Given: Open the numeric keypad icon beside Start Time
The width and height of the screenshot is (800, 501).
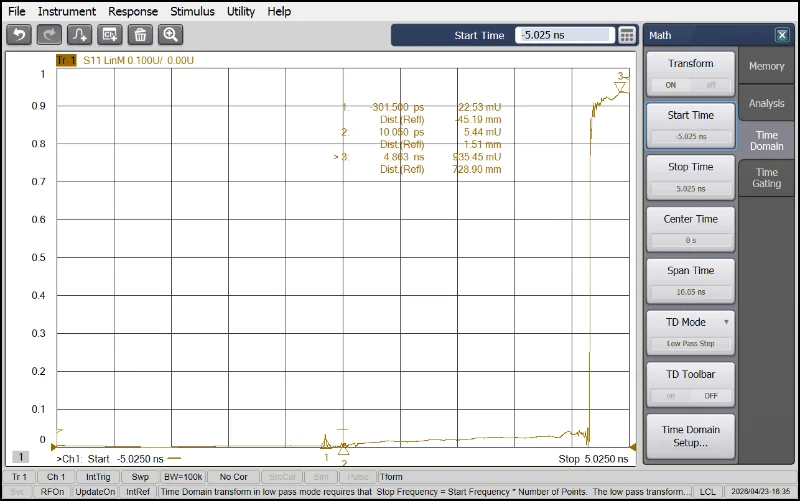Looking at the screenshot, I should point(627,35).
